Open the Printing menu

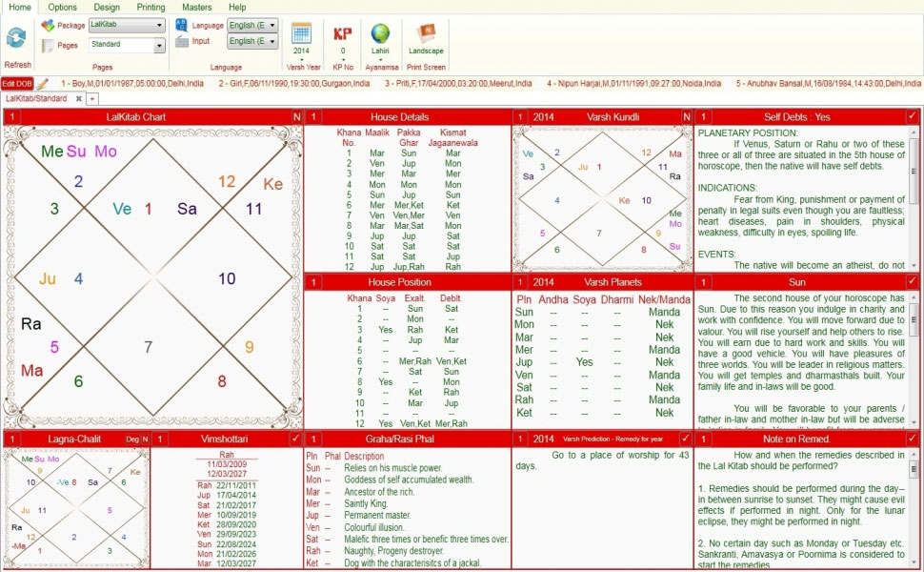pos(151,7)
